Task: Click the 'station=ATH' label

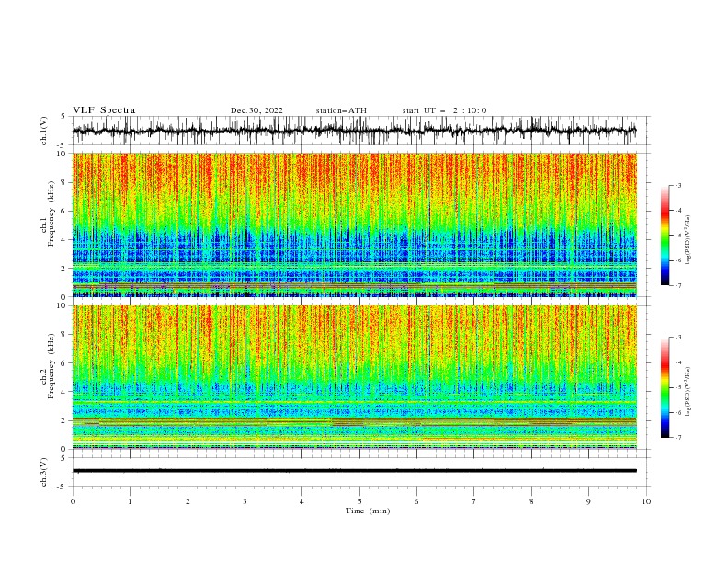Action: point(341,110)
